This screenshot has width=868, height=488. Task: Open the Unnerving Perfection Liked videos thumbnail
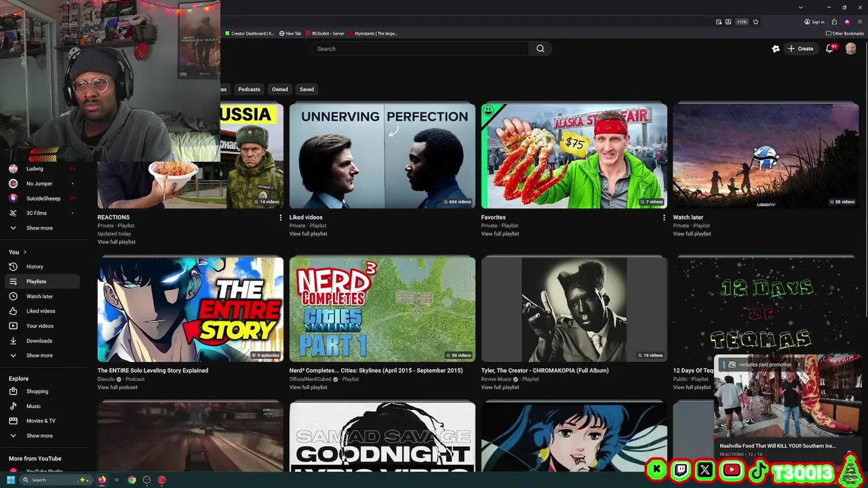coord(382,156)
